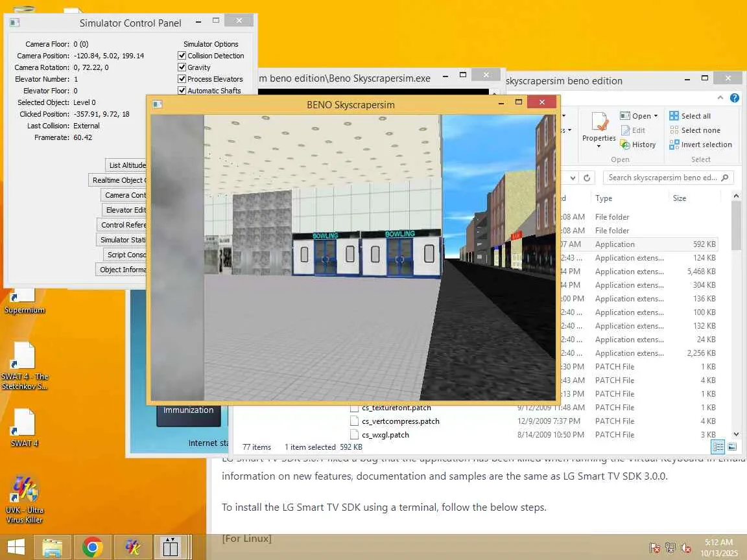Open the taskbar clock and date

click(718, 548)
